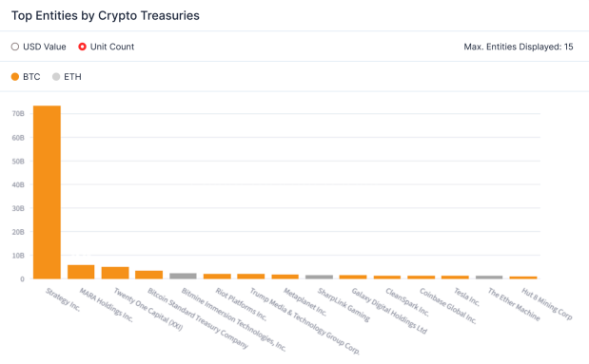This screenshot has width=589, height=364.
Task: Click the Strategy Inc. BTC bar
Action: point(47,192)
